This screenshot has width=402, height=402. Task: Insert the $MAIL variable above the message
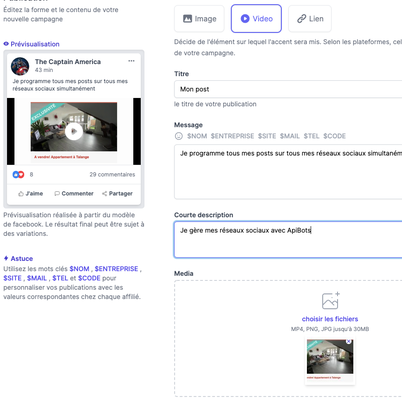click(290, 136)
